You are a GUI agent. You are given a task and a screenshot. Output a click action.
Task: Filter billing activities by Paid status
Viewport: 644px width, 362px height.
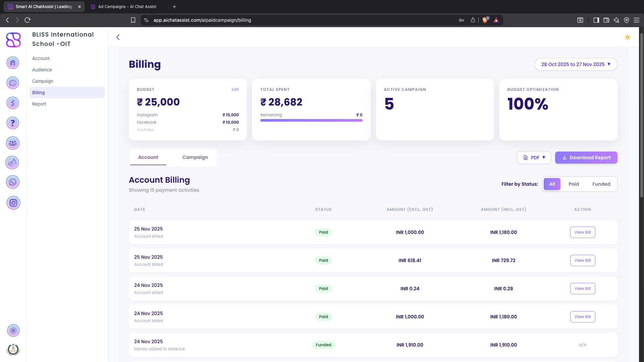coord(574,184)
